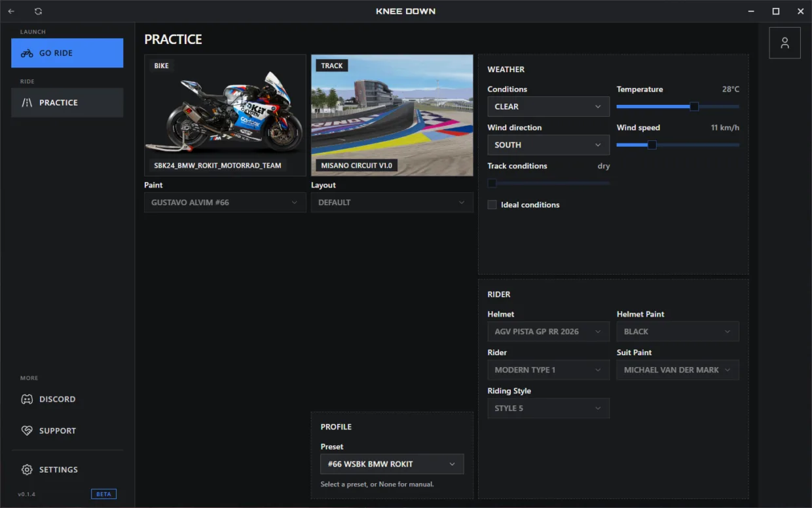Select the Go Ride menu item
Viewport: 812px width, 508px height.
tap(67, 53)
